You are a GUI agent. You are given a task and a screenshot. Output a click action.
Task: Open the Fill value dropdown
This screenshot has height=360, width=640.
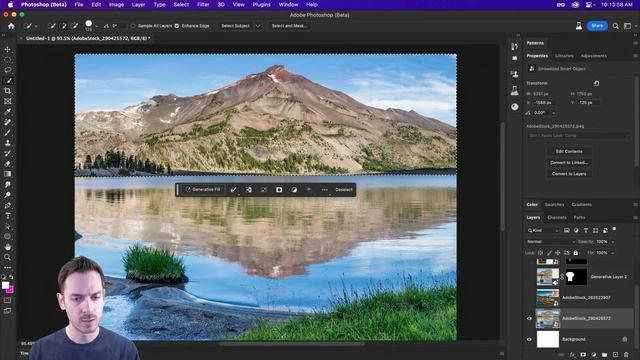click(613, 253)
